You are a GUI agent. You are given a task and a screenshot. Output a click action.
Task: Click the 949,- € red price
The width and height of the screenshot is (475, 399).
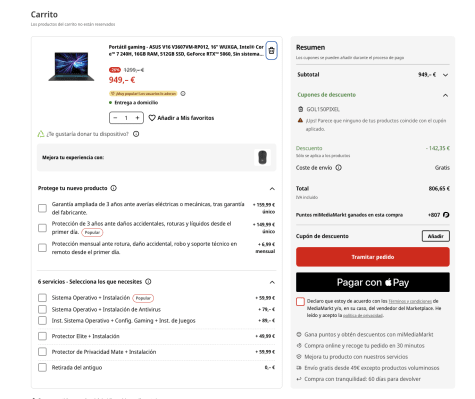[x=122, y=80]
